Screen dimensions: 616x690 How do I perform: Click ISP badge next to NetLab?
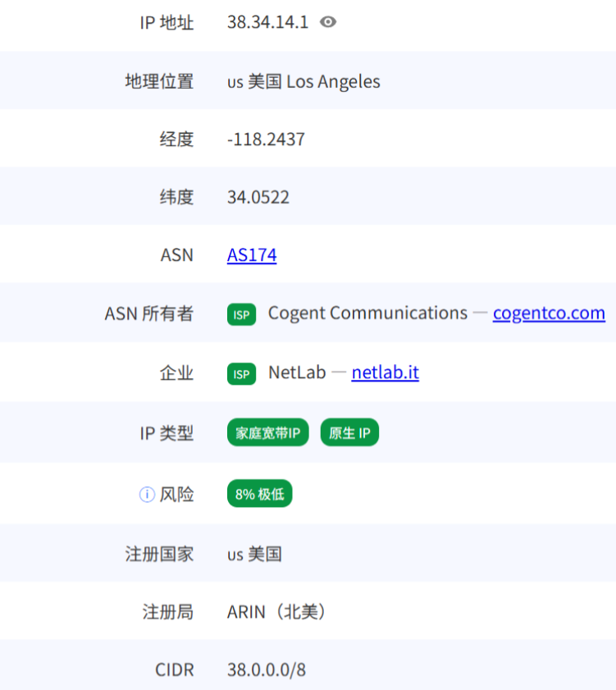241,373
